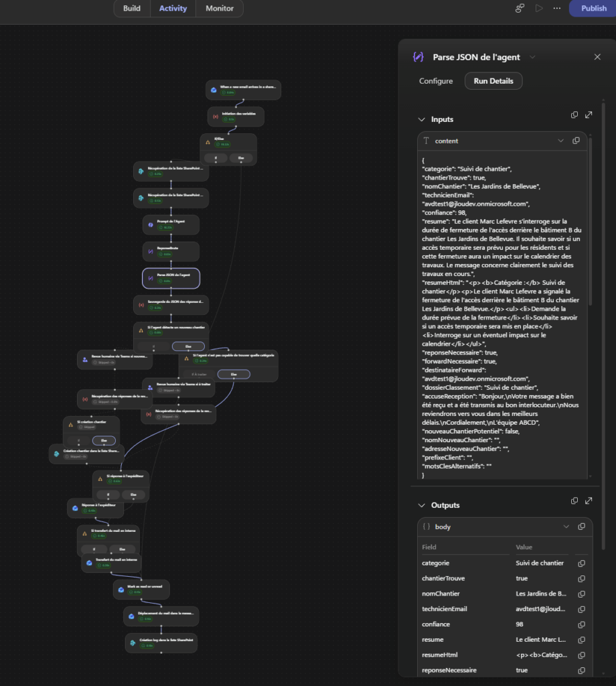Open the feedback icon next to the play button

tap(520, 8)
